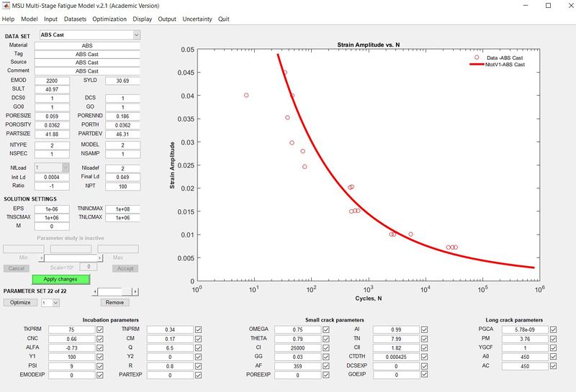Click the Final Ld input field

point(122,176)
